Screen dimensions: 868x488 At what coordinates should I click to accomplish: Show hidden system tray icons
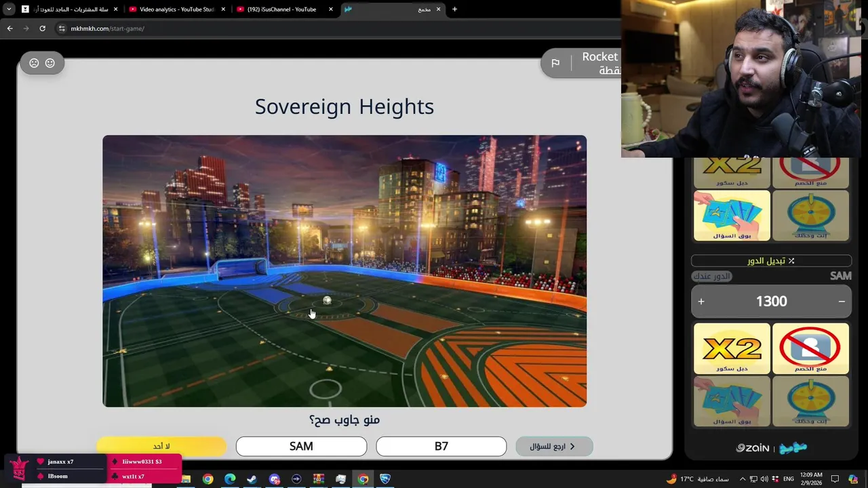click(742, 479)
